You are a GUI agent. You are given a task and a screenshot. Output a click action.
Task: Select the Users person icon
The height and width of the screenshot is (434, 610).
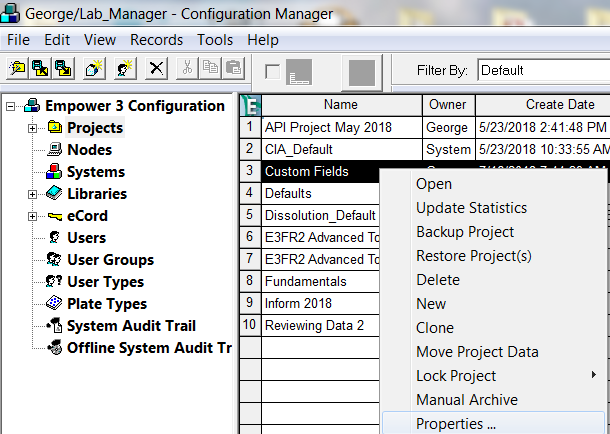(x=54, y=237)
